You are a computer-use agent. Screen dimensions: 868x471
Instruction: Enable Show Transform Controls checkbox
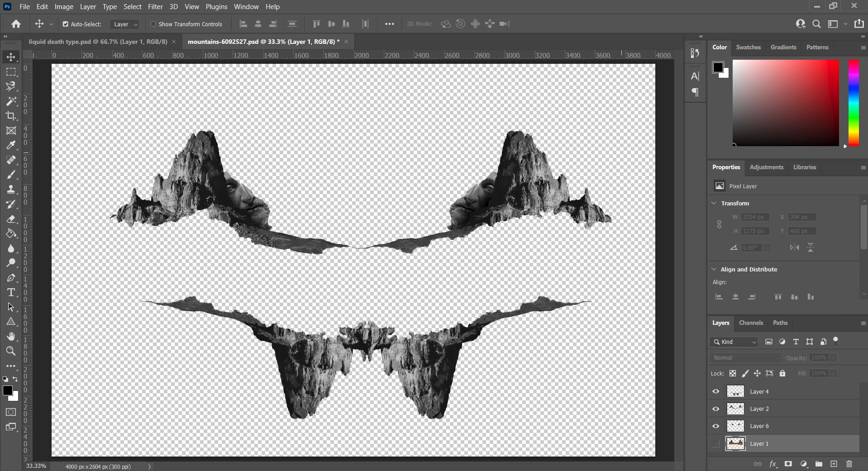(x=153, y=24)
